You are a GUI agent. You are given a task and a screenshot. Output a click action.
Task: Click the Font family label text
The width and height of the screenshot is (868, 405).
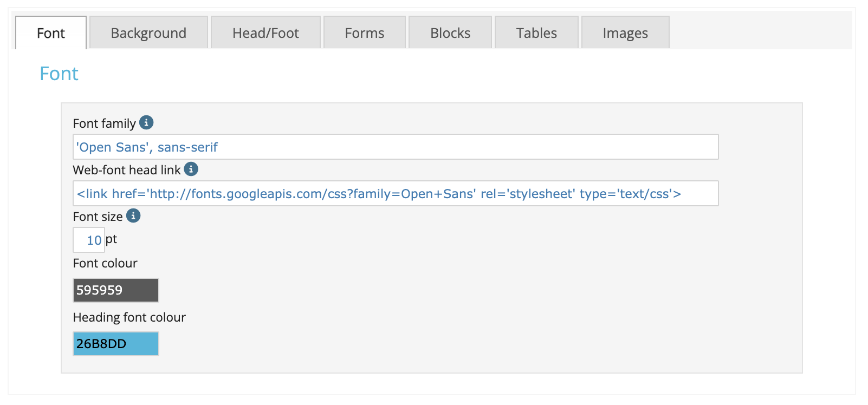click(105, 123)
